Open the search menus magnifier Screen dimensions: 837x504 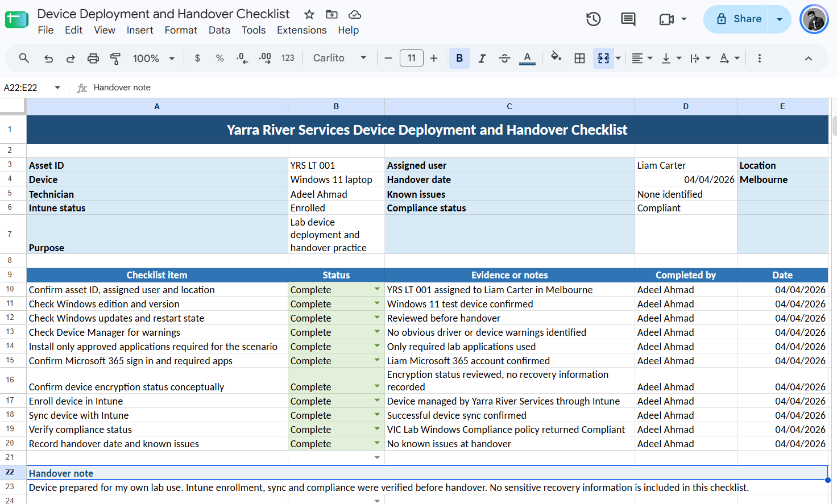tap(24, 58)
